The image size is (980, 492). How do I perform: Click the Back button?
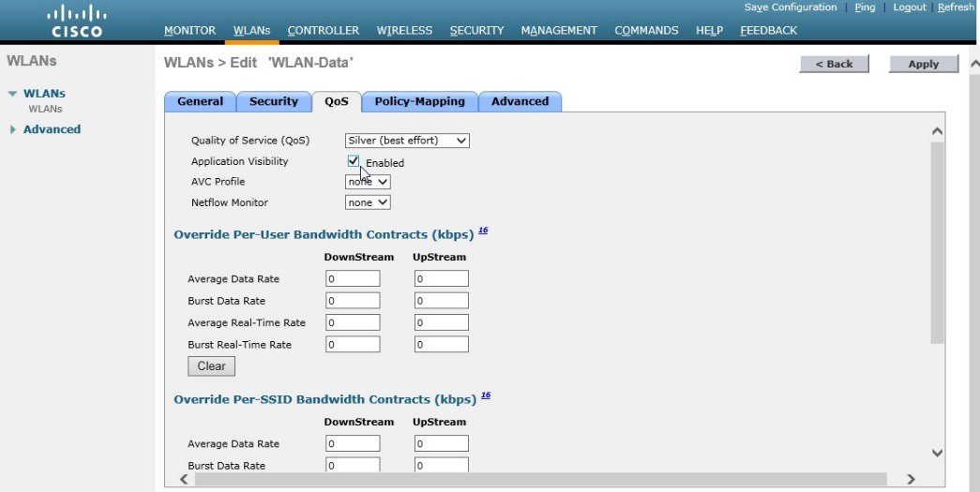point(834,64)
